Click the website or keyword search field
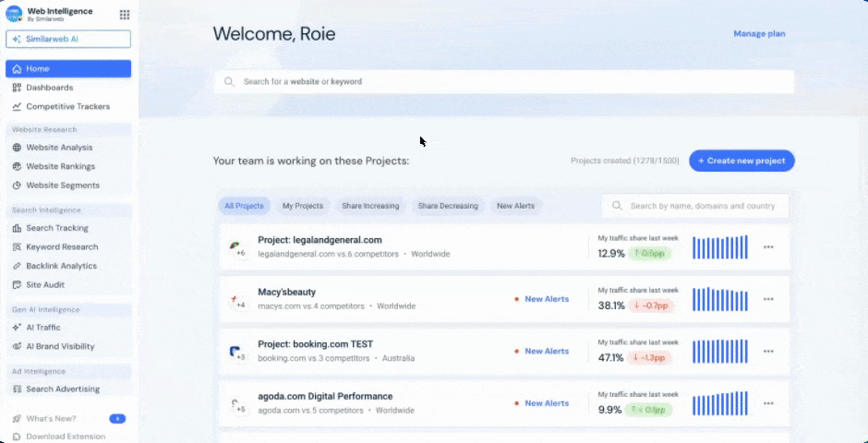This screenshot has width=868, height=443. (504, 81)
